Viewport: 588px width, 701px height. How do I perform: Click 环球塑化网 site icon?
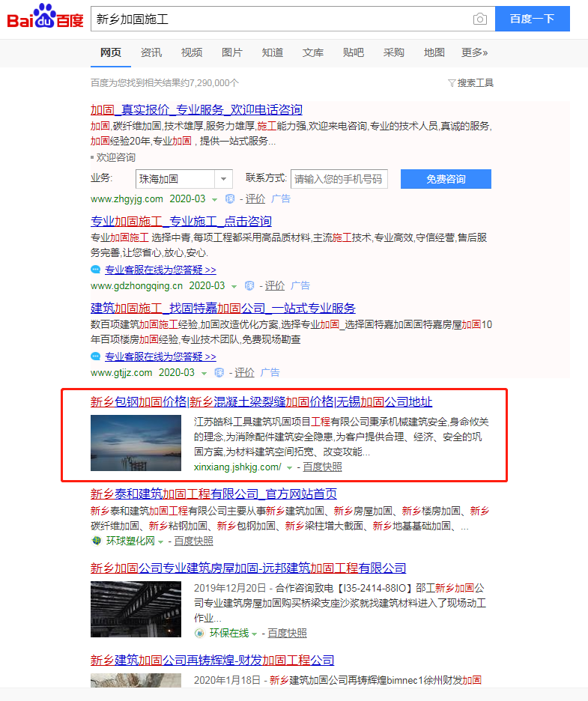click(96, 541)
